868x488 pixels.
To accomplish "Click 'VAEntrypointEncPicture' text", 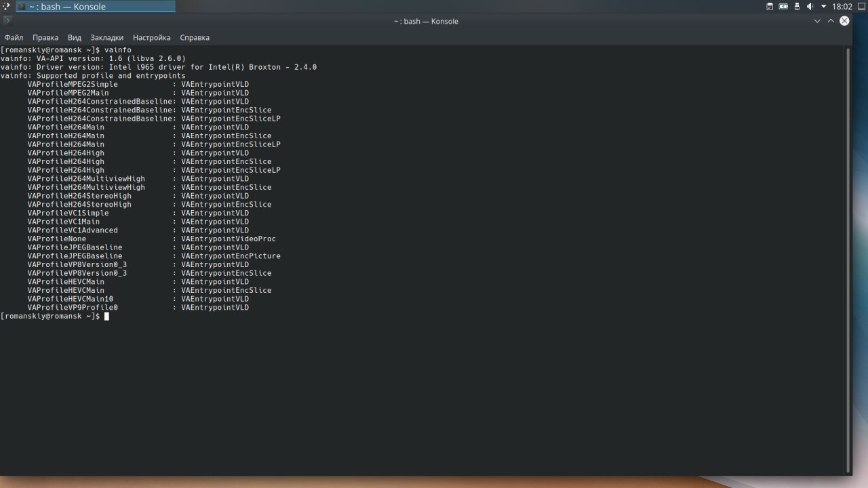I will click(x=231, y=256).
